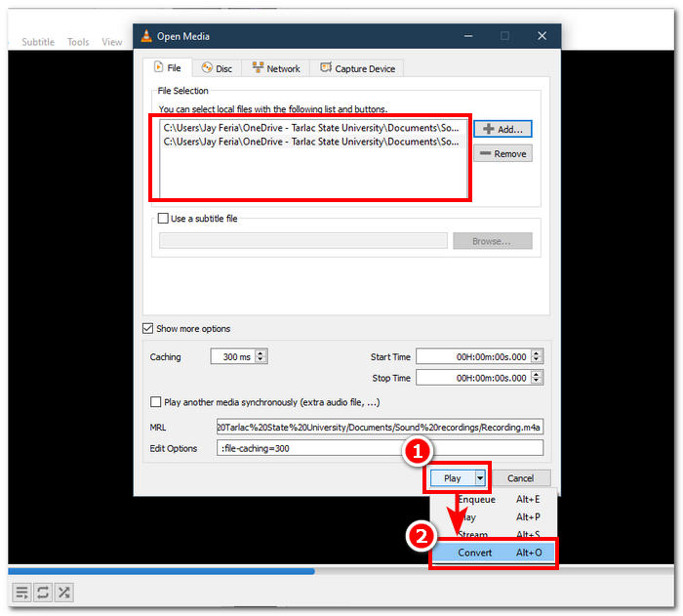683x616 pixels.
Task: Open the Network tab
Action: pyautogui.click(x=276, y=68)
